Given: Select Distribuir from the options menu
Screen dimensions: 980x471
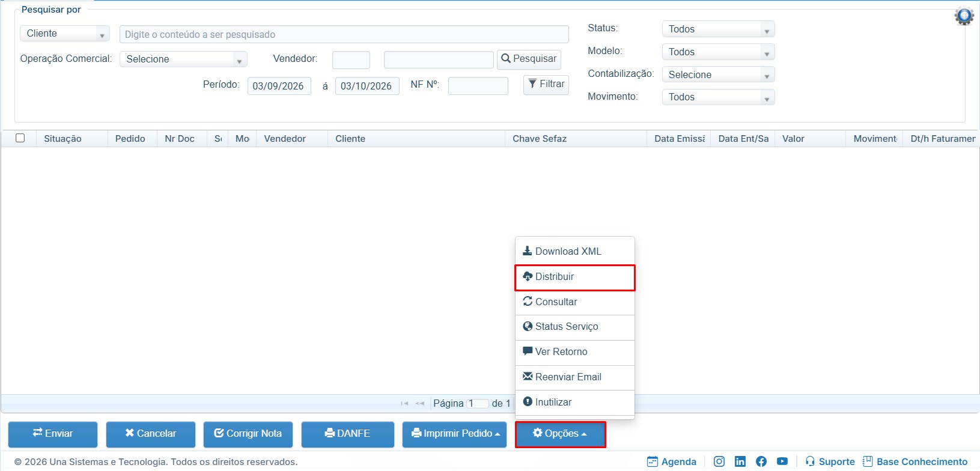Looking at the screenshot, I should 575,277.
